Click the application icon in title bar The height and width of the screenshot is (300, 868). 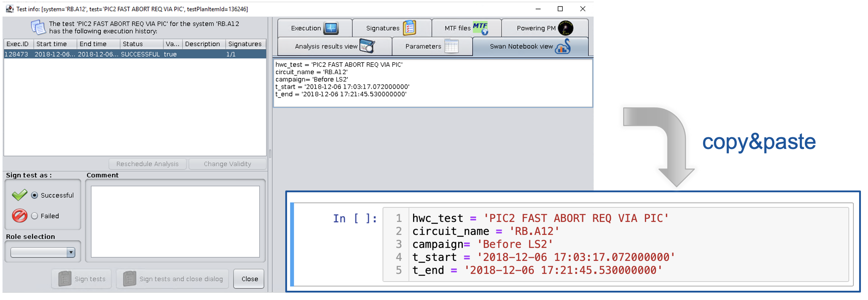9,9
